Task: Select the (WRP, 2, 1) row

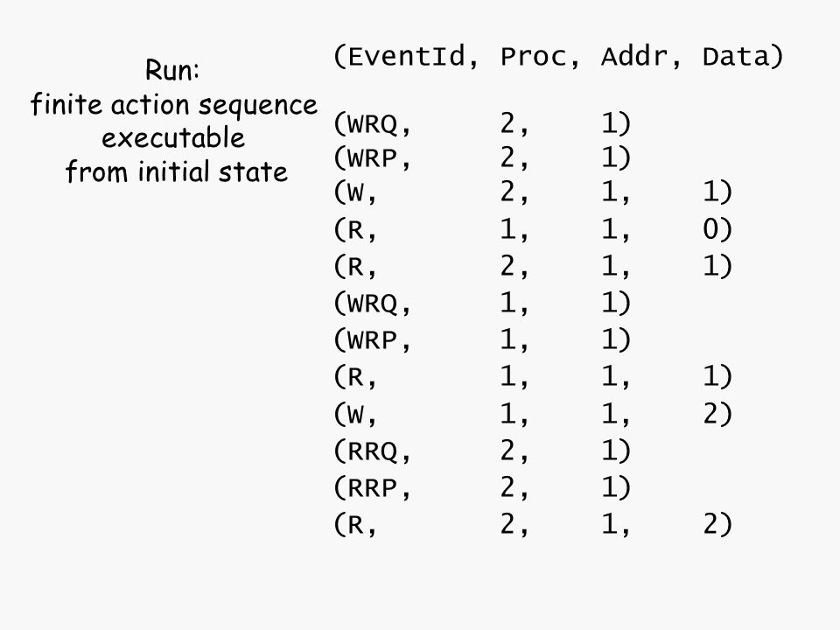Action: (x=482, y=157)
